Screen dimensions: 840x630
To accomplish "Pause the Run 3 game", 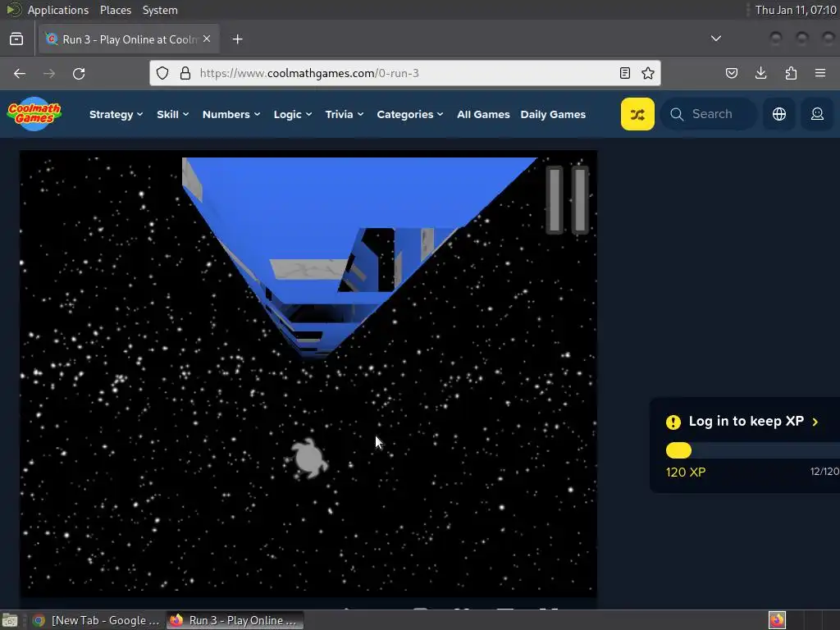I will 568,200.
